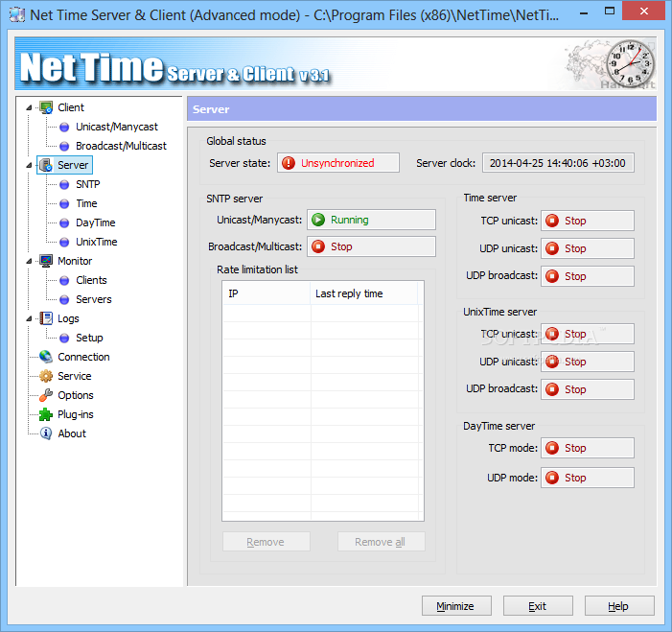Click the Server clock value field

coord(558,163)
